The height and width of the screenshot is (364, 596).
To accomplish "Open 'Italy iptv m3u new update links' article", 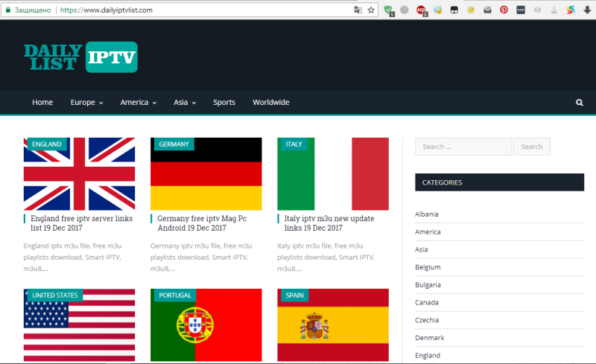I will click(329, 223).
